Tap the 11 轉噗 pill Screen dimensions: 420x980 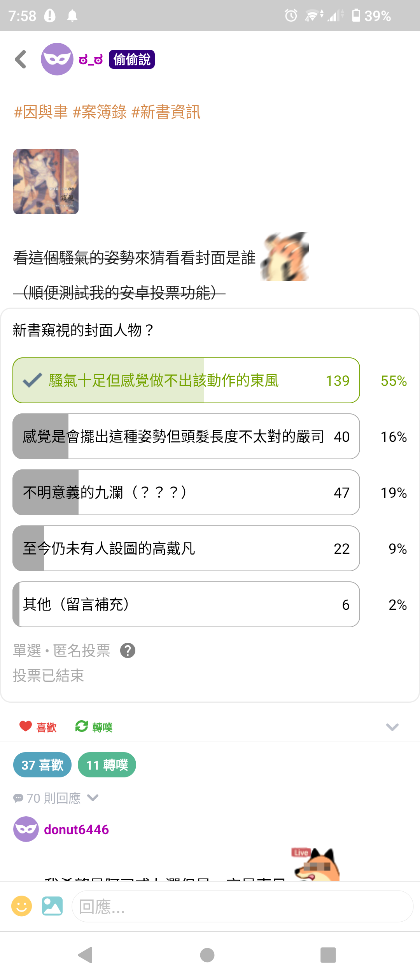(x=107, y=765)
